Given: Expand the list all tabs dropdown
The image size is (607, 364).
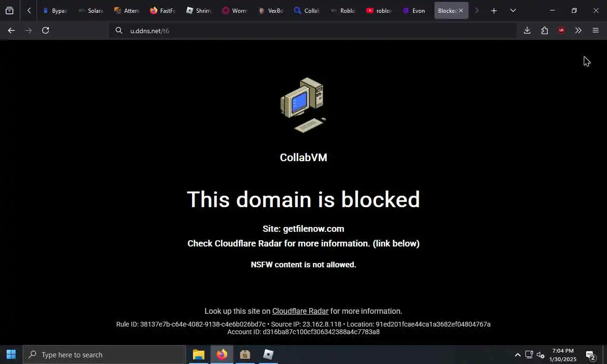Looking at the screenshot, I should 513,10.
